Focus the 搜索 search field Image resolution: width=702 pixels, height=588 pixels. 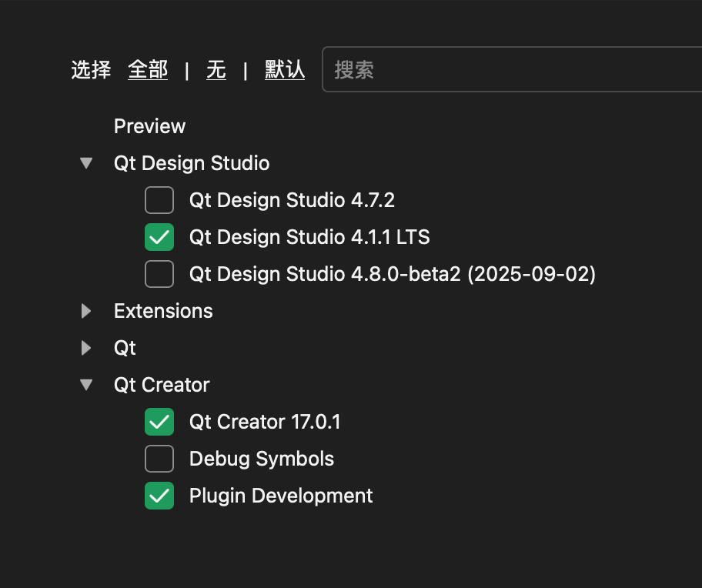click(512, 69)
